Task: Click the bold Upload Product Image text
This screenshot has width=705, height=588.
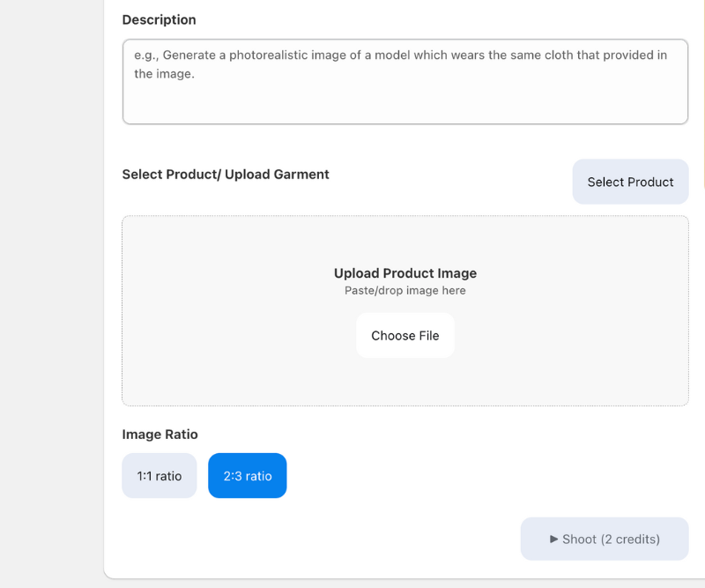Action: point(405,273)
